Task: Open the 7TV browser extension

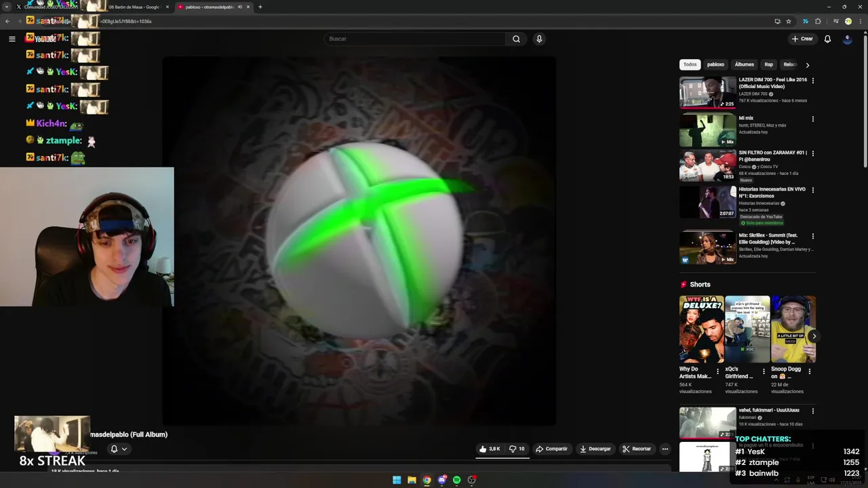Action: coord(805,21)
